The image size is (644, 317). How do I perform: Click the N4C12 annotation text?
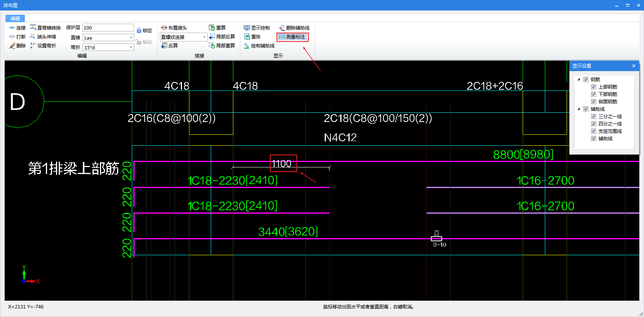[340, 138]
